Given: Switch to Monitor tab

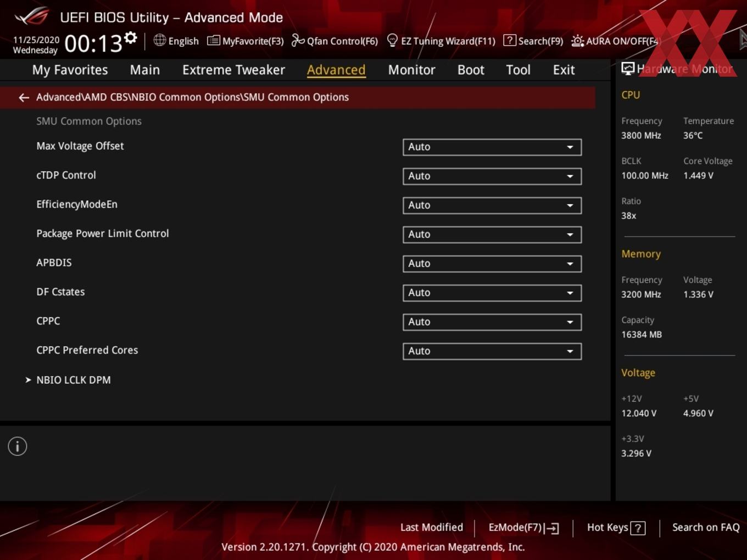Looking at the screenshot, I should tap(411, 70).
